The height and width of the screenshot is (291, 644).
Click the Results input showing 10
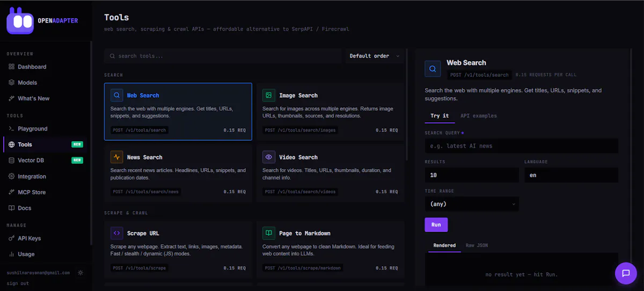point(472,175)
